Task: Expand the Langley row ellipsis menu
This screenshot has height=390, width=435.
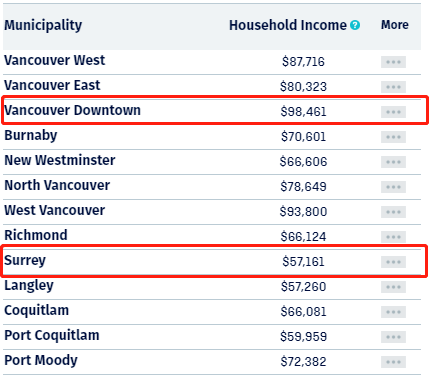Action: [393, 287]
